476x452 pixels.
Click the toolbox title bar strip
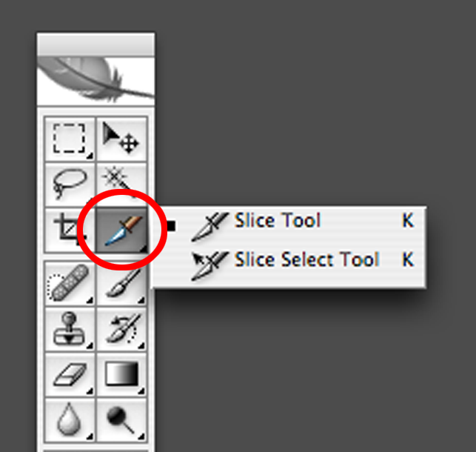click(x=95, y=43)
